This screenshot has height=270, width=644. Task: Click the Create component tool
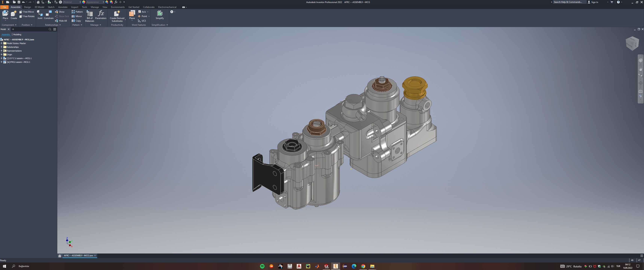pos(14,15)
